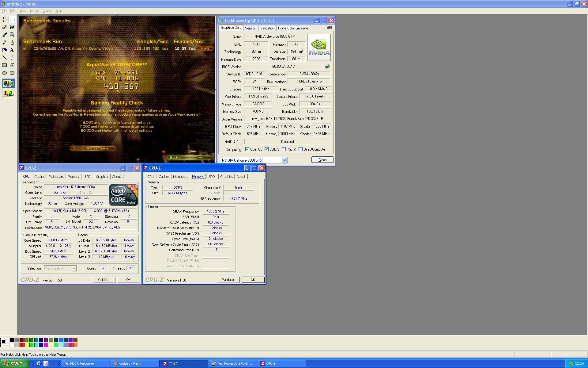
Task: Open the Graphics tab in left CPU-Z window
Action: tap(102, 177)
